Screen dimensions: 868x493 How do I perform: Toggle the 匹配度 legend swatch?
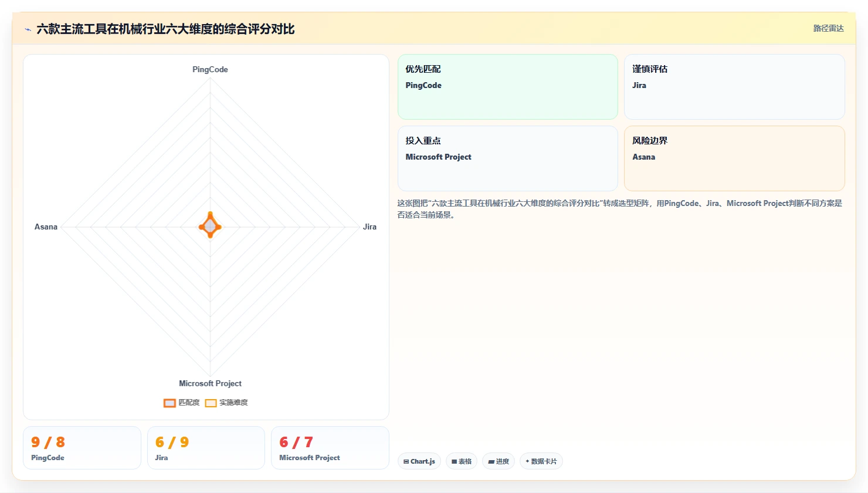169,403
